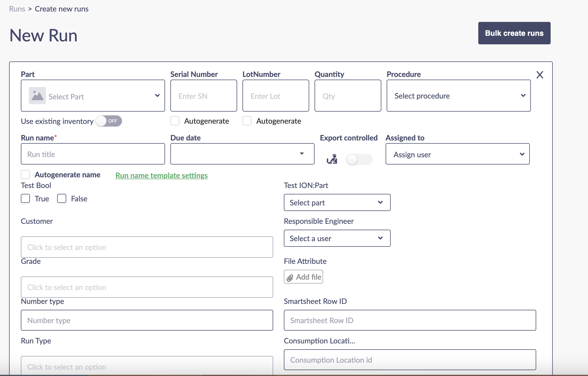Click the export controlled stamp icon
This screenshot has height=376, width=588.
pyautogui.click(x=332, y=159)
